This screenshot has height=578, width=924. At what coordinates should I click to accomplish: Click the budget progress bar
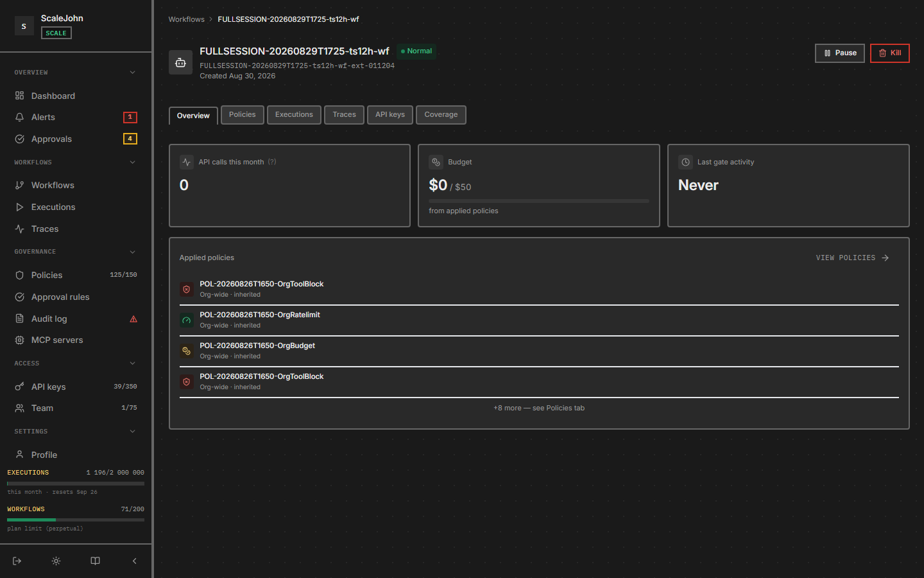point(539,201)
